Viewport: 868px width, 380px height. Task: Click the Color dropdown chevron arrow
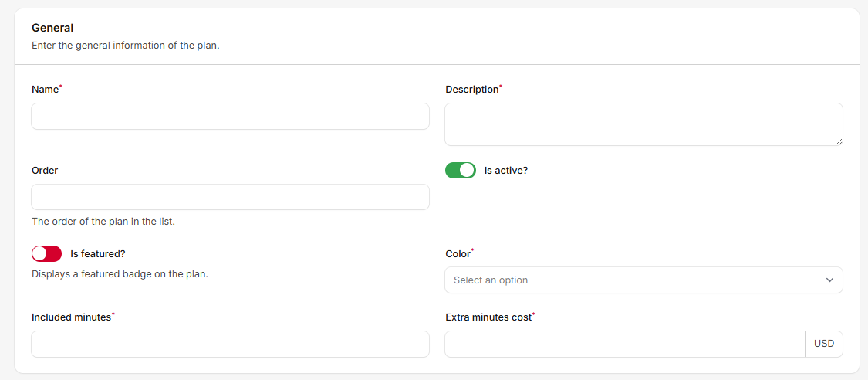tap(829, 280)
